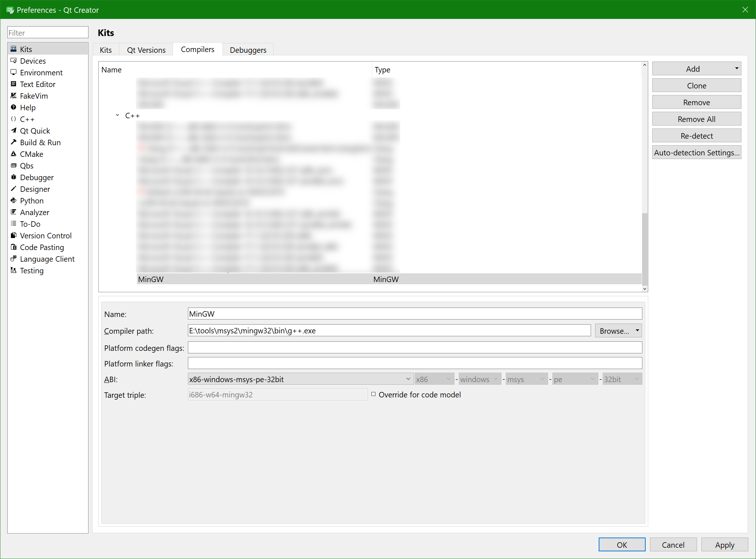Screen dimensions: 756x559
Task: Open the Add compiler dropdown
Action: pos(736,68)
